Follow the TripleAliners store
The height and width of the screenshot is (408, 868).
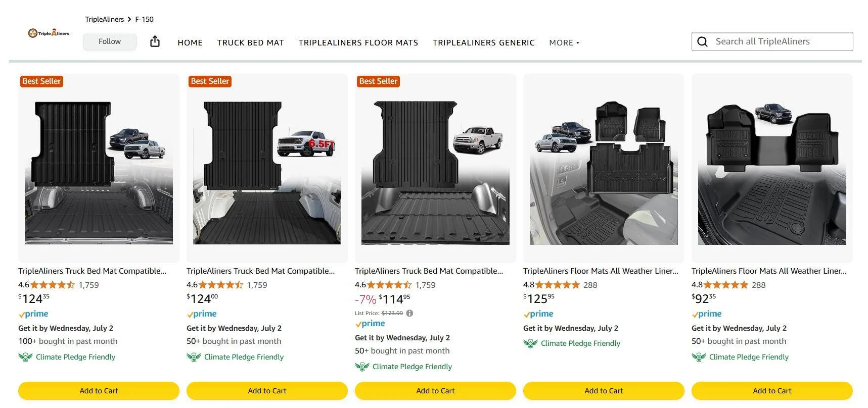(x=110, y=41)
